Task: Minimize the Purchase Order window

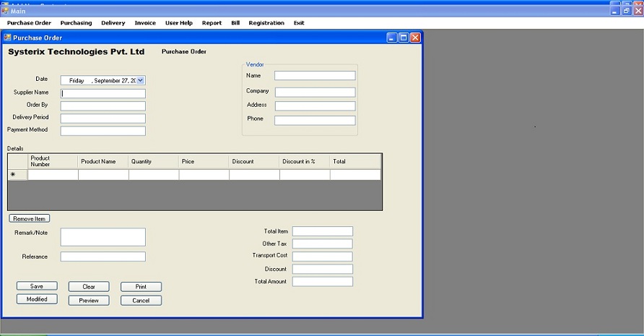Action: click(392, 38)
